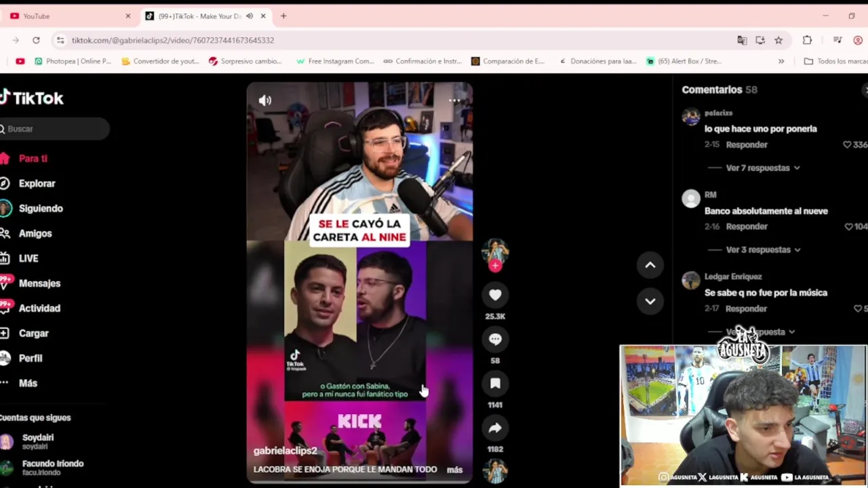Go to next video with down arrow
Viewport: 868px width, 488px height.
click(650, 301)
